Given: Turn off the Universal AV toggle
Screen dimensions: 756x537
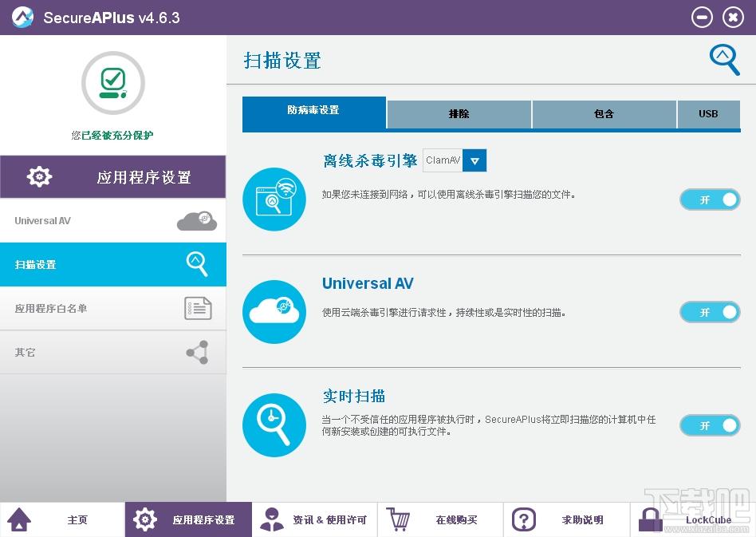Looking at the screenshot, I should (x=710, y=312).
